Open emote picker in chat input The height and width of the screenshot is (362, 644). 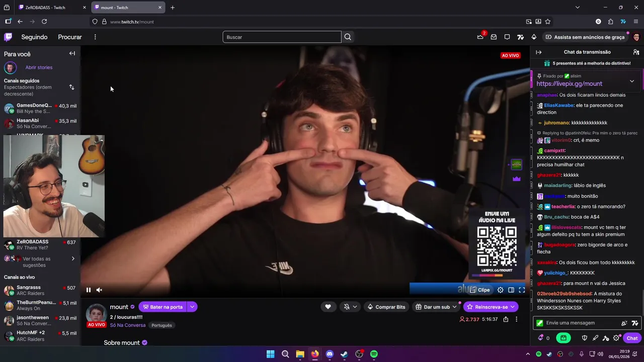(624, 323)
